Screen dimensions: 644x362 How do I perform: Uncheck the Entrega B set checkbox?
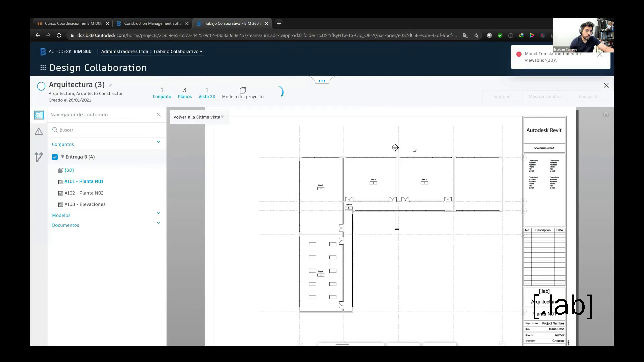55,157
